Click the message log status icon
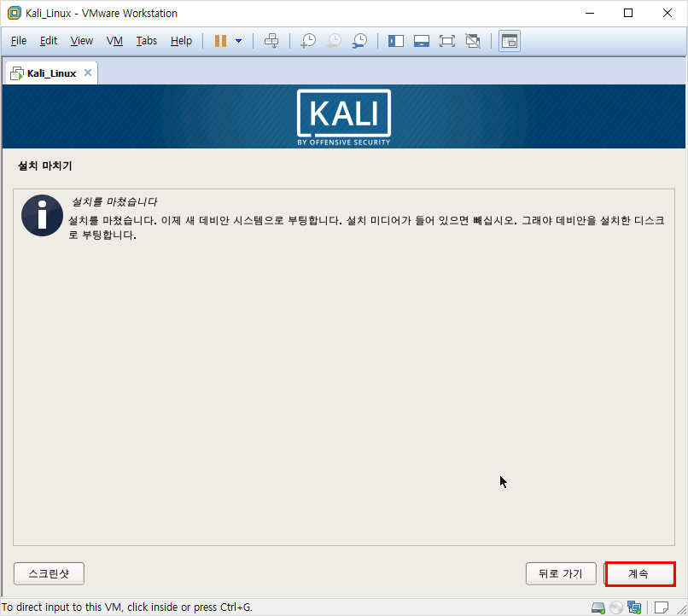Screen dimensions: 688x616 [x=662, y=607]
